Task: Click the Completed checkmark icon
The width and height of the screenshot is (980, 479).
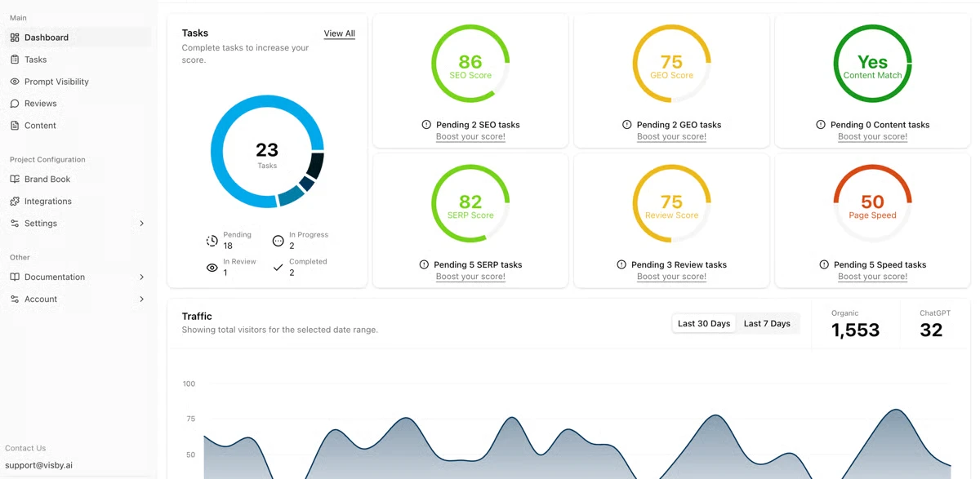Action: [x=278, y=268]
